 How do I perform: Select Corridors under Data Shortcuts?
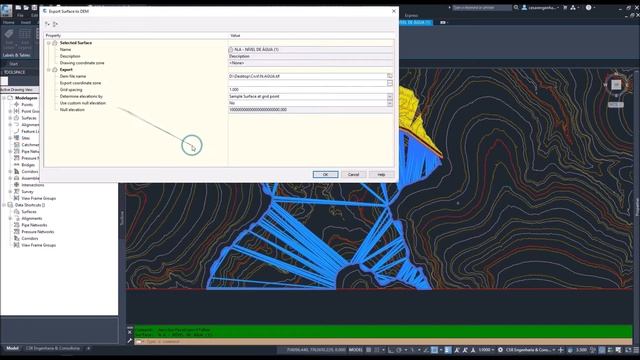coord(30,238)
